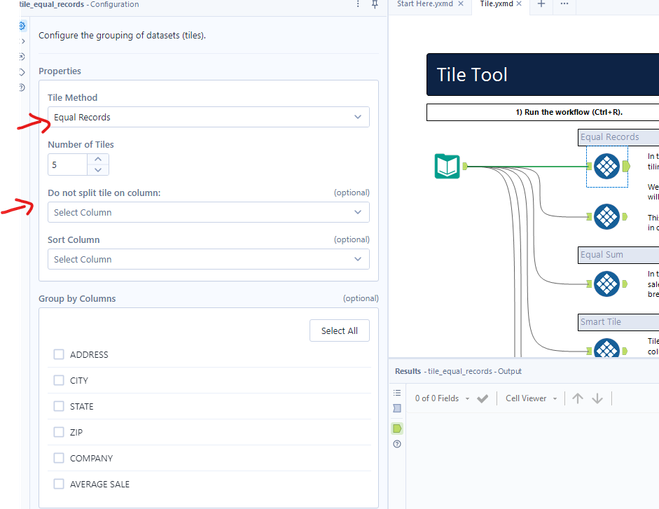Viewport: 659px width, 509px height.
Task: Open the help icon in Results sidebar
Action: 397,444
